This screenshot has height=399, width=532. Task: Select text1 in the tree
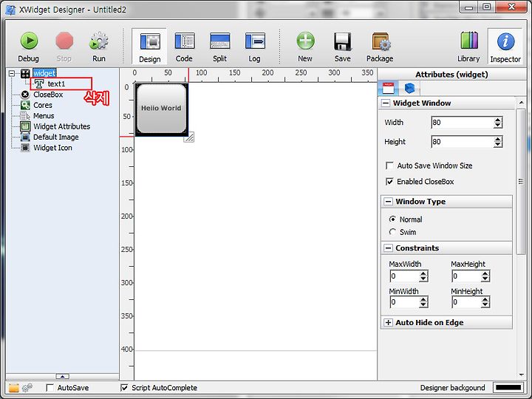coord(56,83)
